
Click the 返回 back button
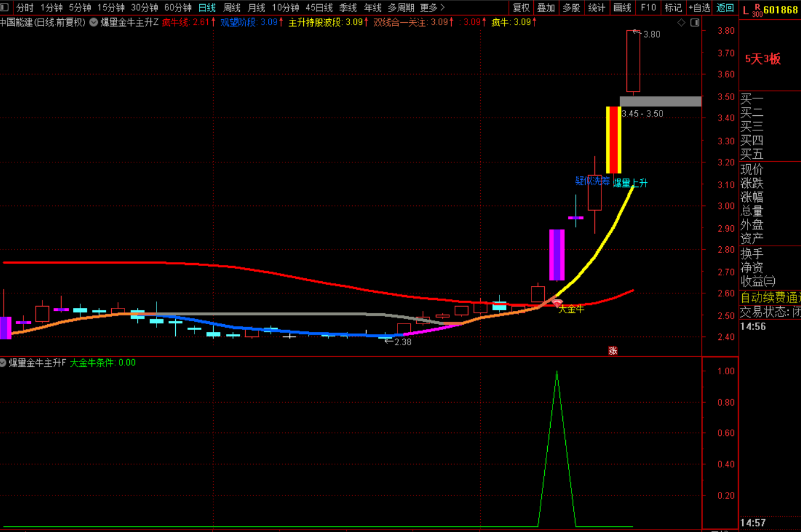click(x=725, y=8)
